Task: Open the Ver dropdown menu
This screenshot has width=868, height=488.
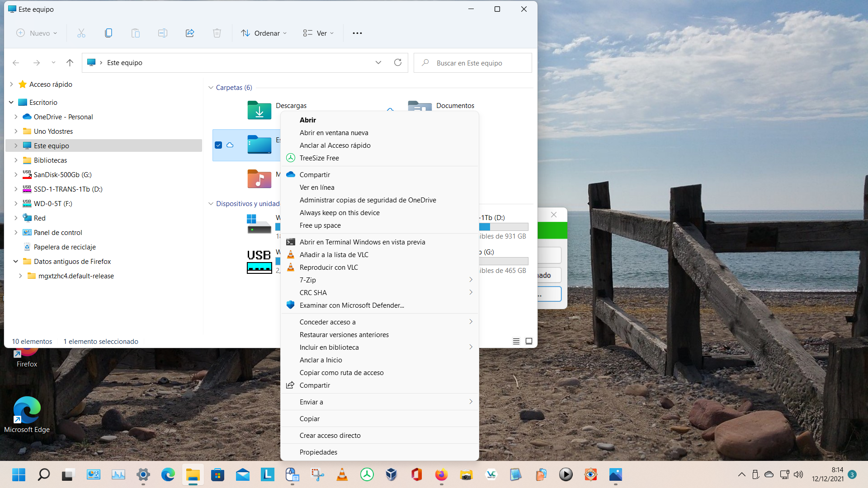Action: click(319, 33)
